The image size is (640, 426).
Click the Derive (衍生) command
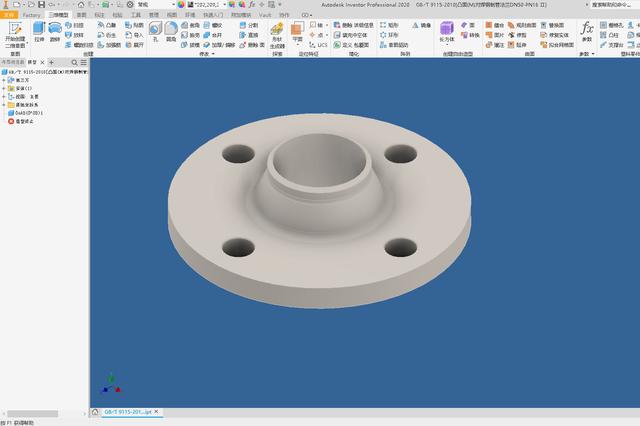(x=107, y=35)
